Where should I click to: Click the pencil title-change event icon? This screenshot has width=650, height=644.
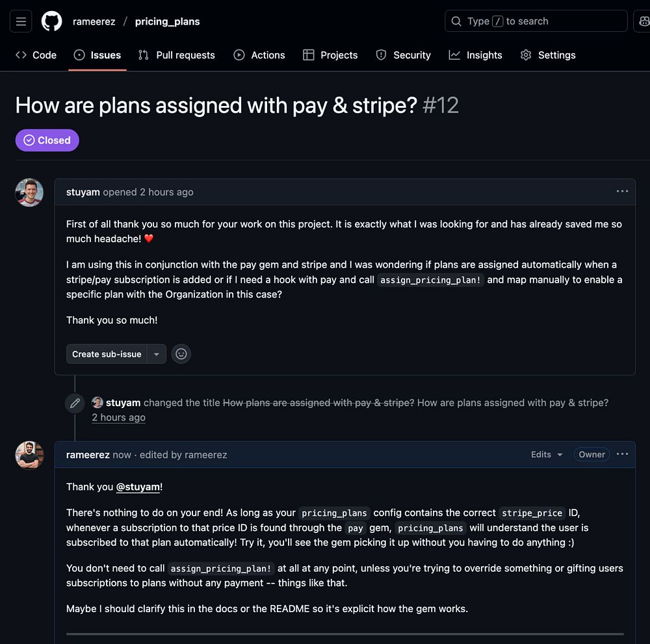click(x=75, y=403)
